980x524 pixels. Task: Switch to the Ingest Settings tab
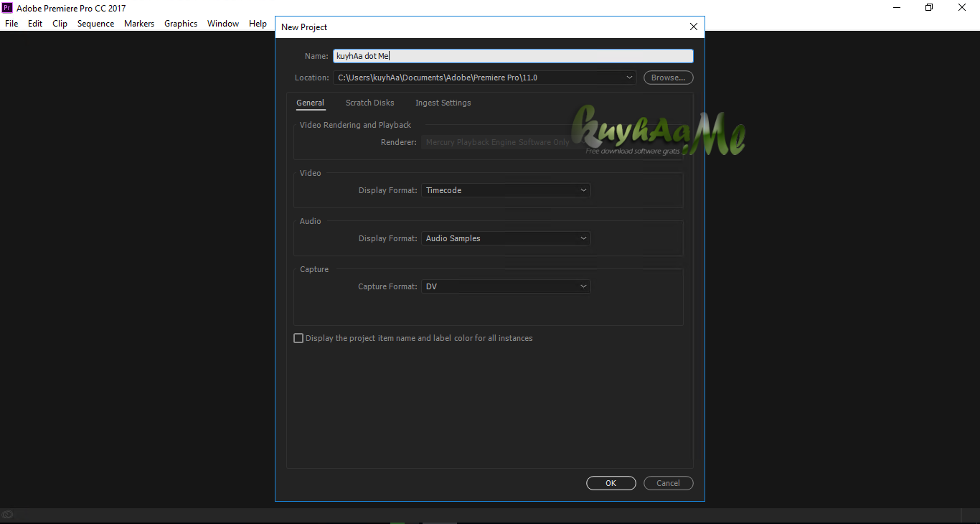(443, 103)
